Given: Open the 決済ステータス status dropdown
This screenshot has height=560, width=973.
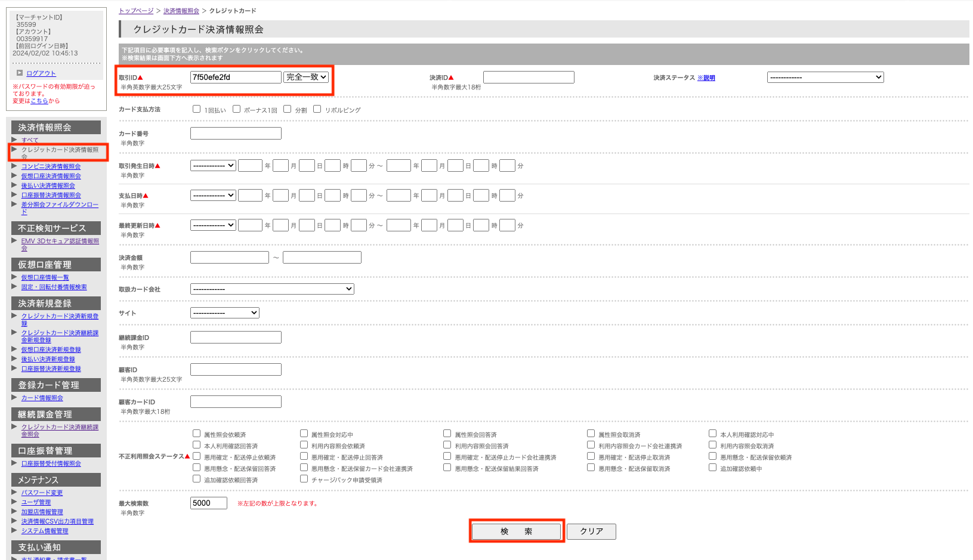Looking at the screenshot, I should click(825, 77).
